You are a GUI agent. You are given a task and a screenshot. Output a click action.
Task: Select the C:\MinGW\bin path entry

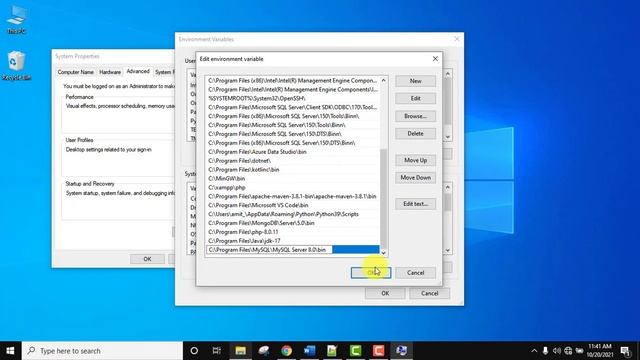click(x=293, y=178)
